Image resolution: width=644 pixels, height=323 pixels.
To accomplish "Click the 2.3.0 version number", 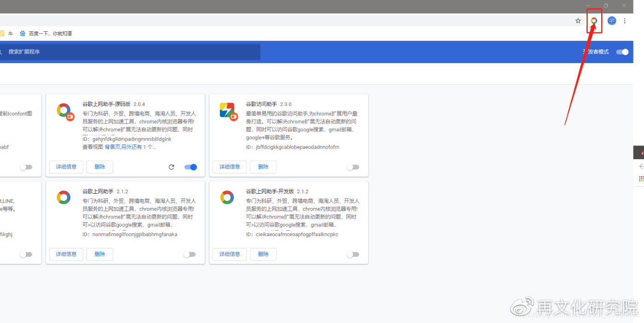I will tap(286, 104).
